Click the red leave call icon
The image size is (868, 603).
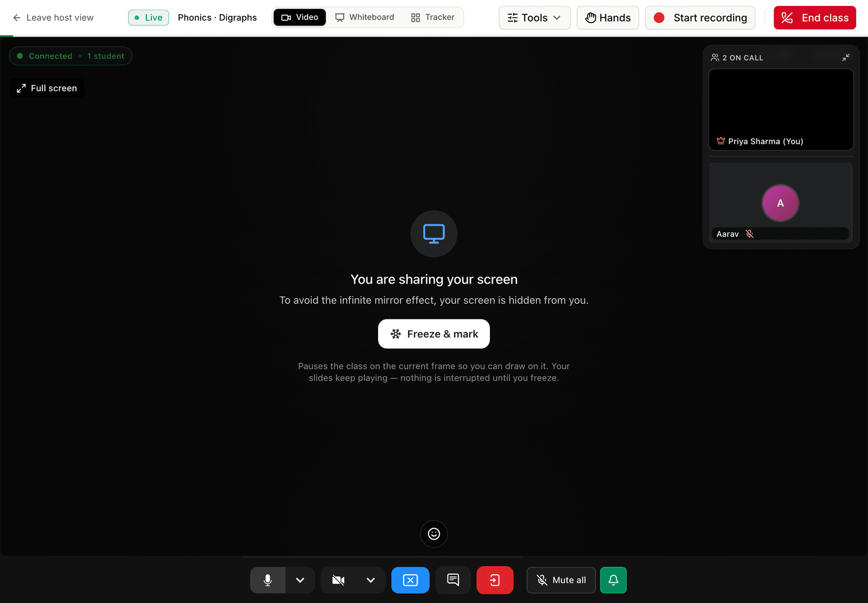click(495, 580)
